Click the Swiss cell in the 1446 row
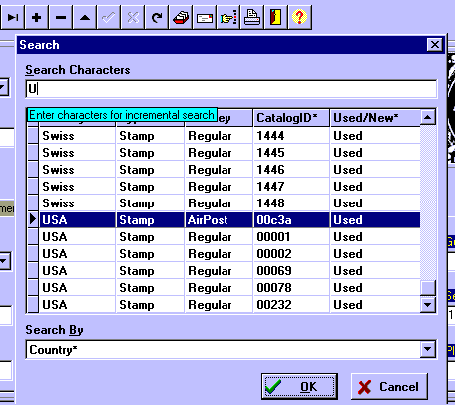This screenshot has height=405, width=455. 77,170
